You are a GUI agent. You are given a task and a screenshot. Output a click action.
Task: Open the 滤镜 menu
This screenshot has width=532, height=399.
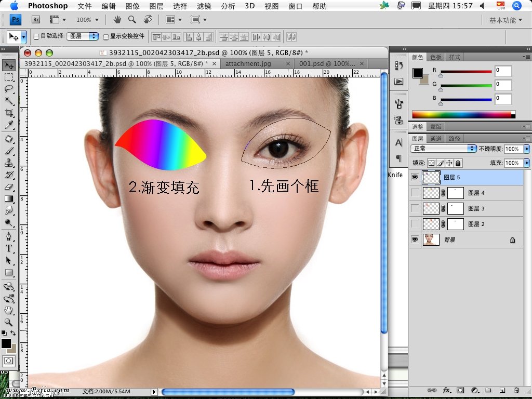pyautogui.click(x=204, y=6)
